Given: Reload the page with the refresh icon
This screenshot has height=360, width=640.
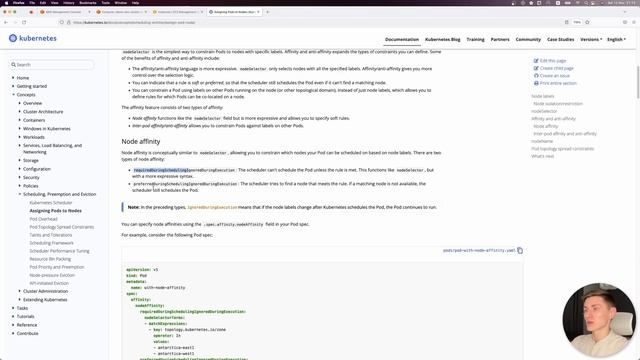Looking at the screenshot, I should click(24, 22).
